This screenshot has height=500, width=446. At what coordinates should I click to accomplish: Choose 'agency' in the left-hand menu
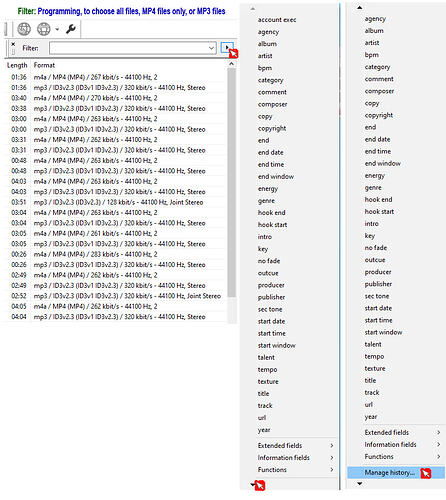tap(268, 32)
